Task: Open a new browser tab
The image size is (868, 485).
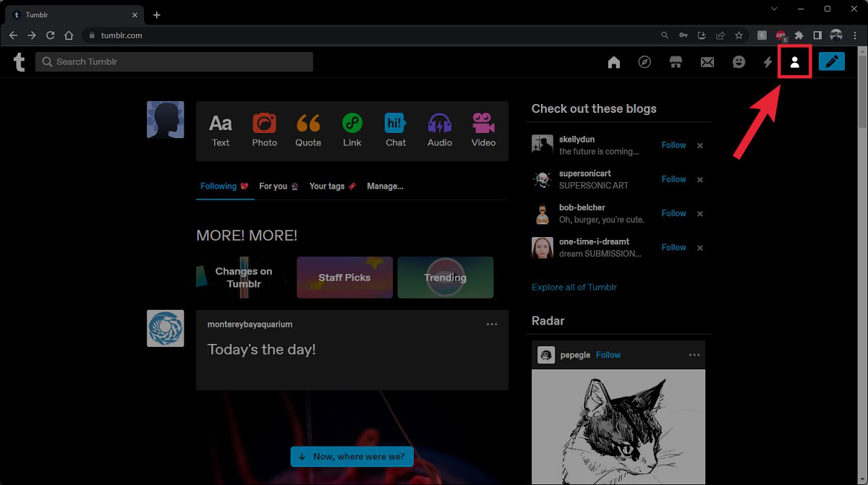Action: pyautogui.click(x=157, y=14)
